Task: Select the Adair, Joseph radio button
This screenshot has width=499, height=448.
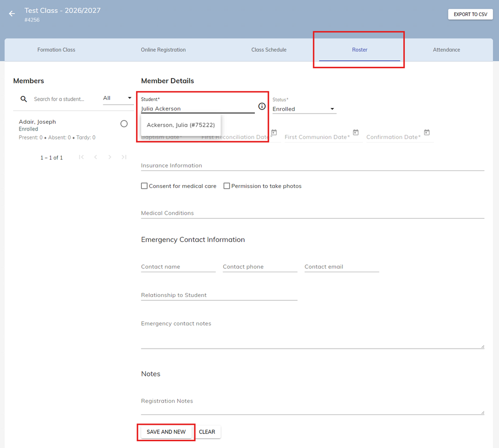Action: point(124,124)
